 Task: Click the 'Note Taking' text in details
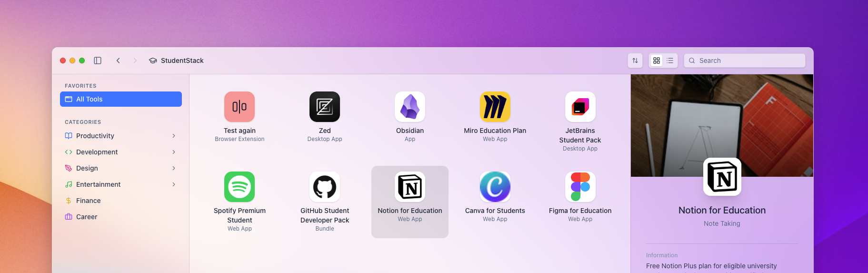722,223
